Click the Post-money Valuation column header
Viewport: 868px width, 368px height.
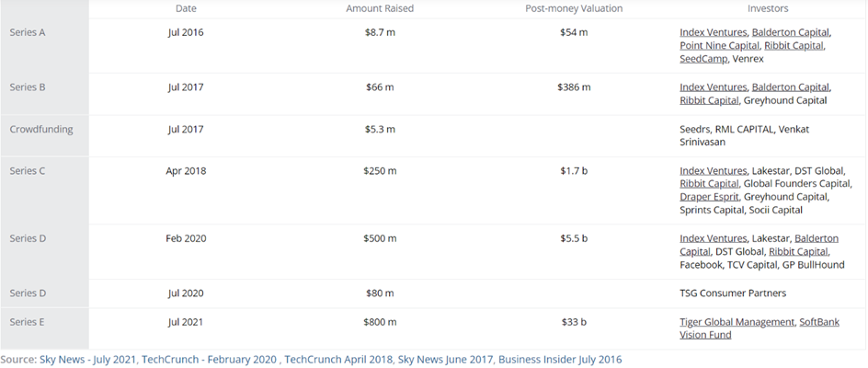coord(574,8)
